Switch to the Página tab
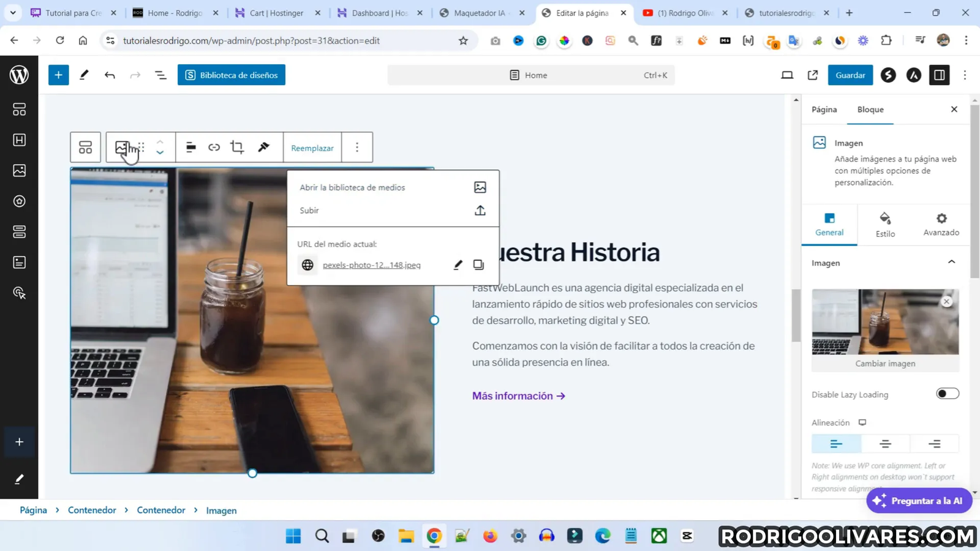980x551 pixels. tap(823, 109)
